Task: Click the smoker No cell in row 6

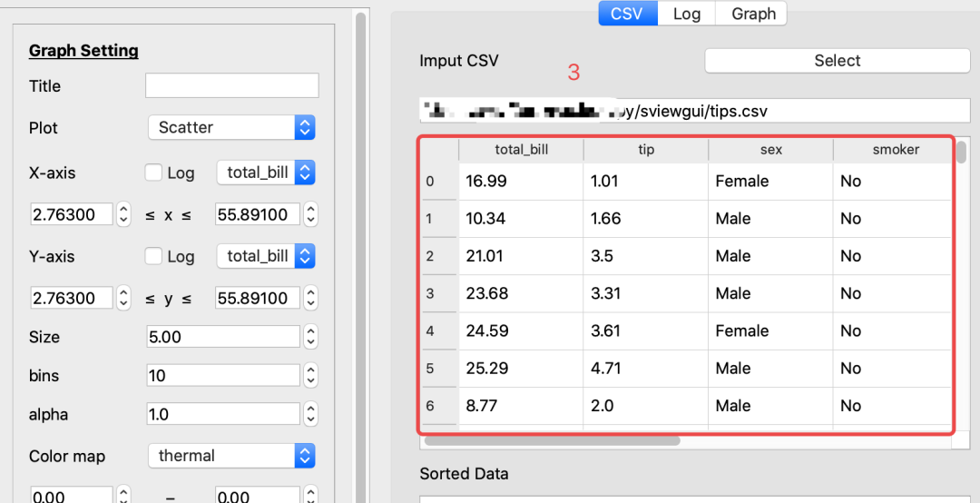Action: point(893,406)
